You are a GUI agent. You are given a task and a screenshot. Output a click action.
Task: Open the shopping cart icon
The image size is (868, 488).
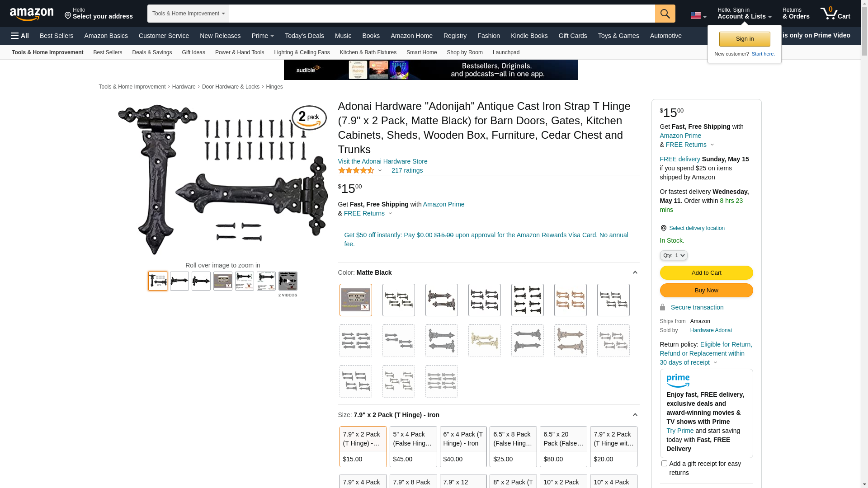835,14
